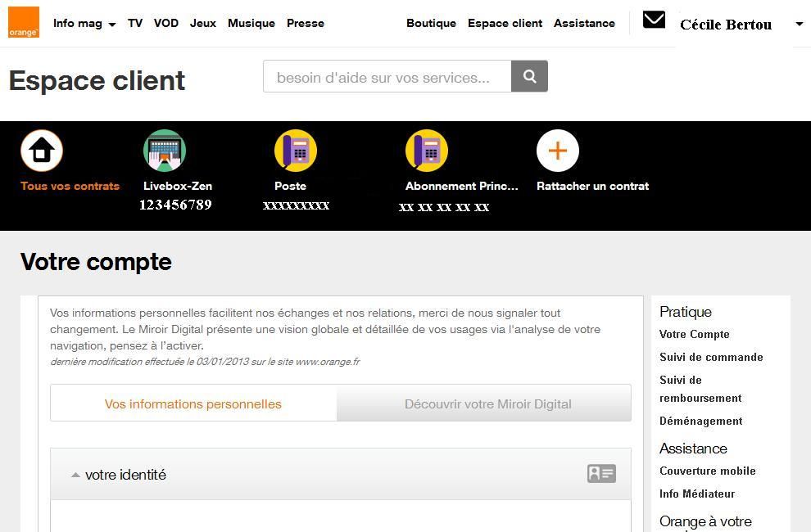Open Assistance in top navigation

(x=584, y=23)
